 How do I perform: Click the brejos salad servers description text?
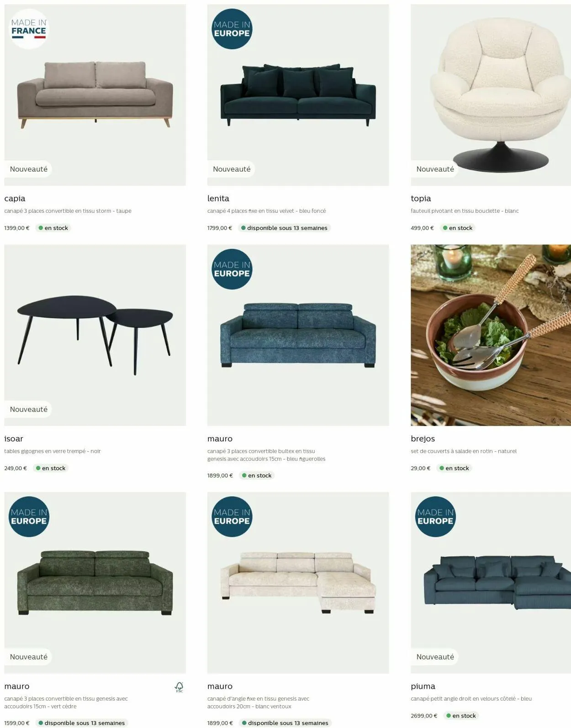(x=463, y=451)
